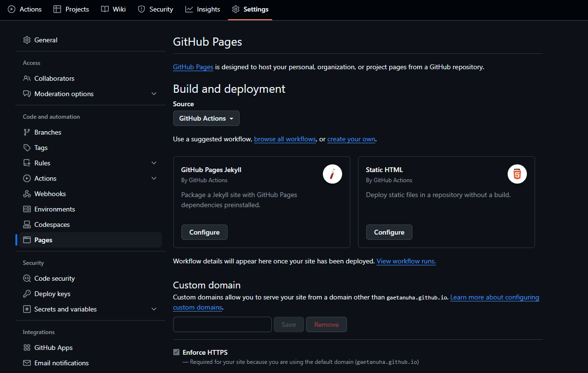Click the Insights graph icon

[x=189, y=9]
